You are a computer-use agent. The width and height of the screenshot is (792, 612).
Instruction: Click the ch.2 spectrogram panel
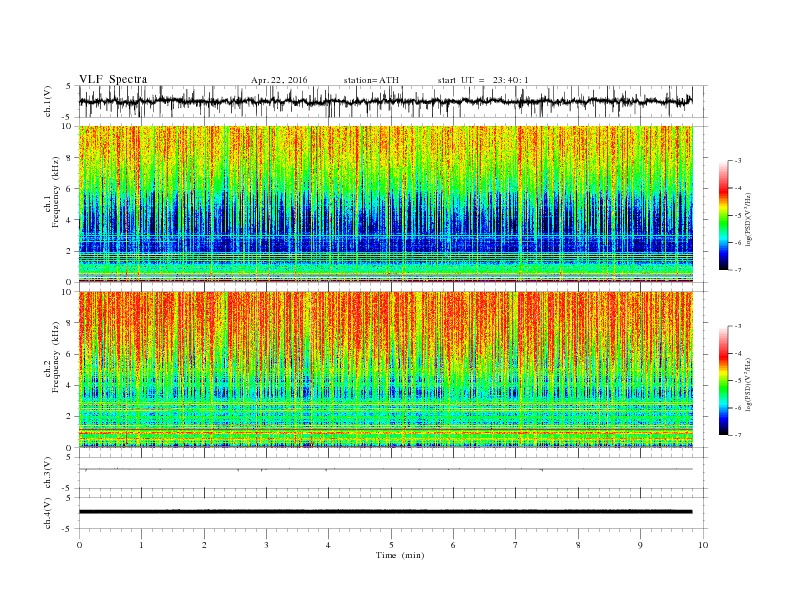tap(386, 370)
